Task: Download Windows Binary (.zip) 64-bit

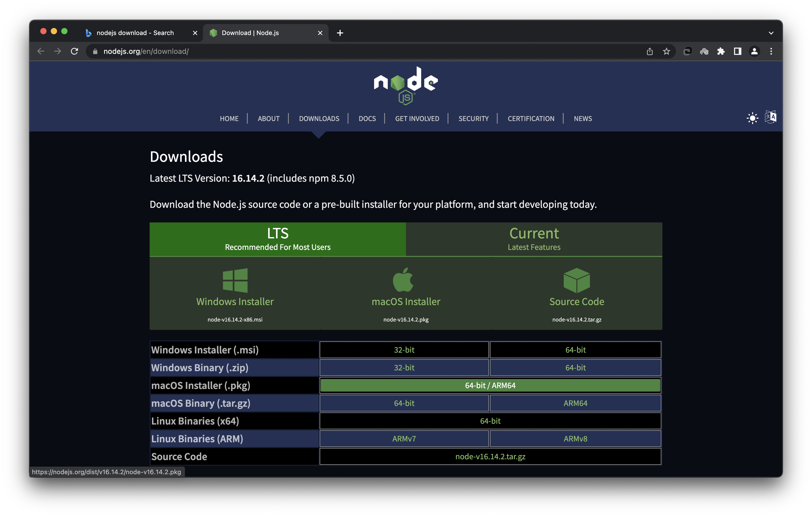Action: click(x=575, y=368)
